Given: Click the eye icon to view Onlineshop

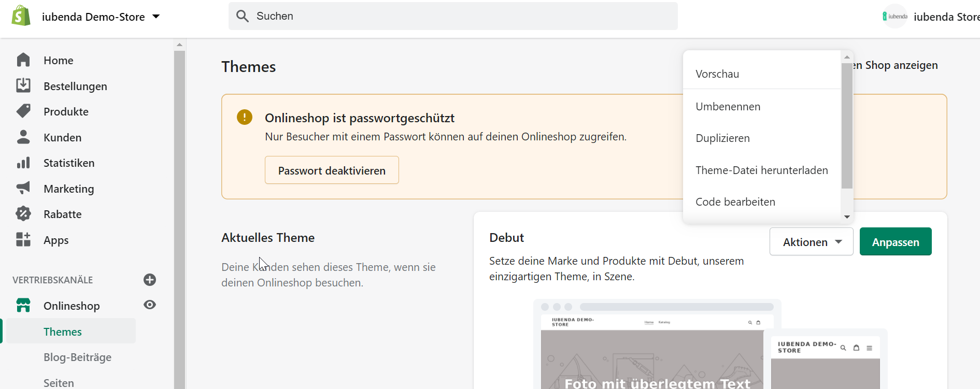Looking at the screenshot, I should [150, 305].
